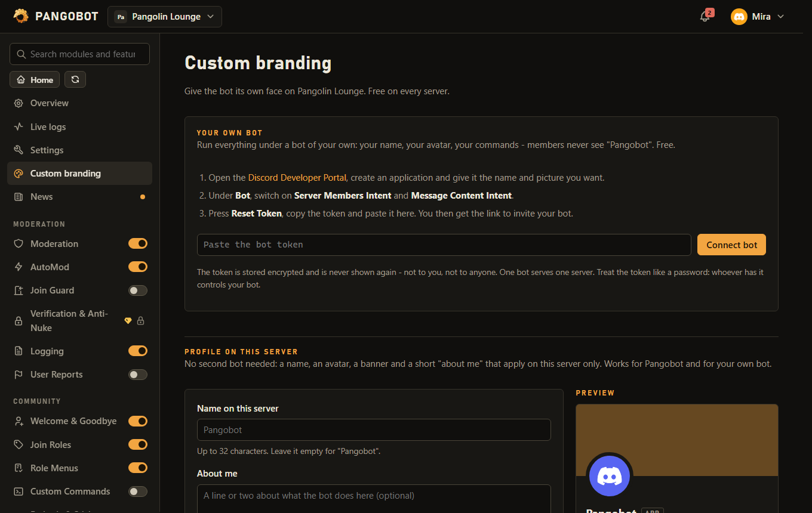Click the Custom branding palette icon
This screenshot has height=513, width=812.
(19, 174)
